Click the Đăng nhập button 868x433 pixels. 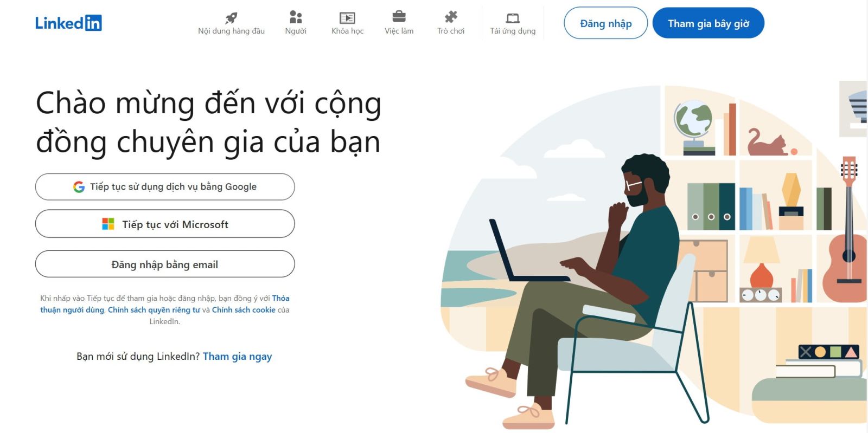click(x=606, y=23)
